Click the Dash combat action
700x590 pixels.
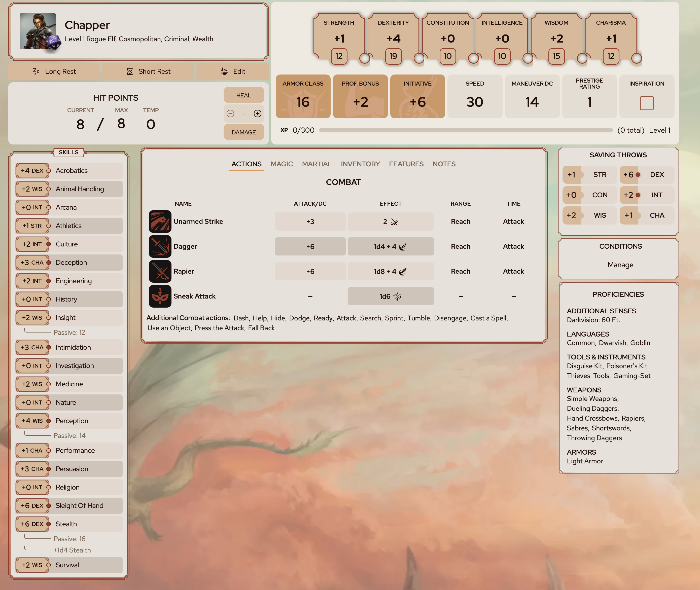pyautogui.click(x=241, y=318)
